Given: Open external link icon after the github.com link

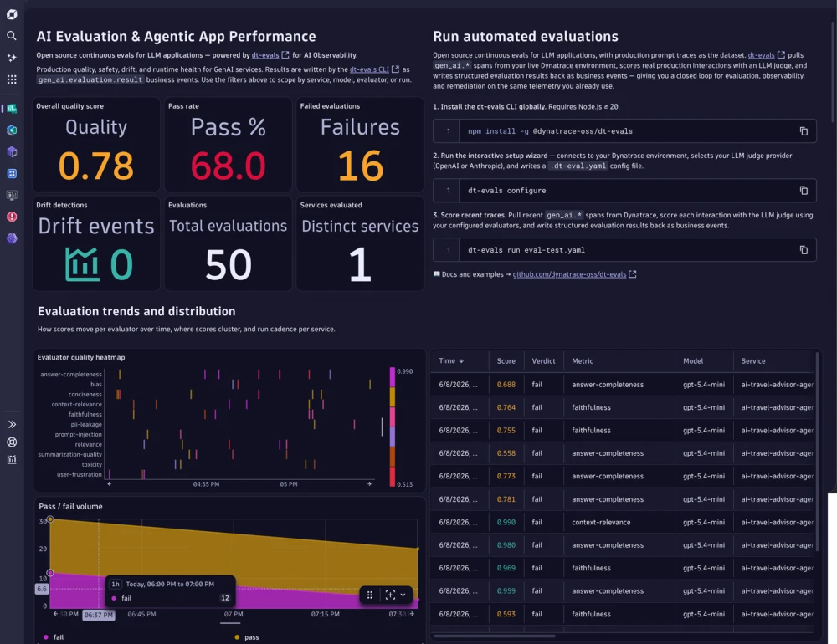Looking at the screenshot, I should [633, 274].
